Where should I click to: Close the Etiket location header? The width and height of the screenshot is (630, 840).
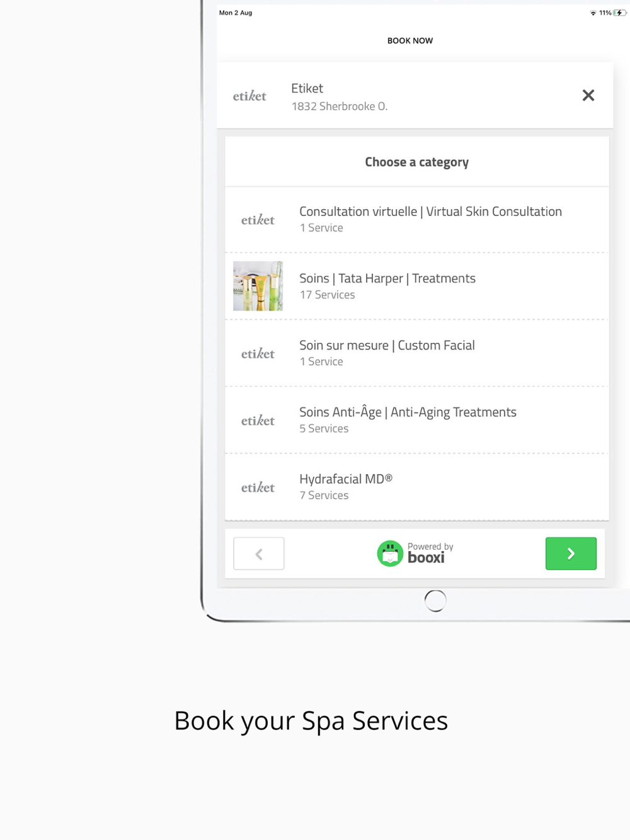pyautogui.click(x=588, y=95)
